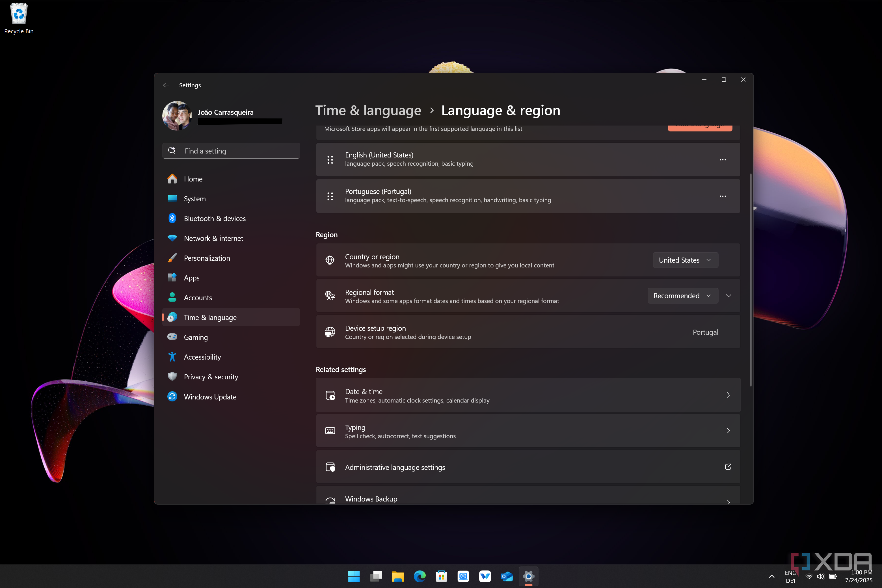Show hidden system tray icons
The width and height of the screenshot is (882, 588).
pyautogui.click(x=771, y=576)
